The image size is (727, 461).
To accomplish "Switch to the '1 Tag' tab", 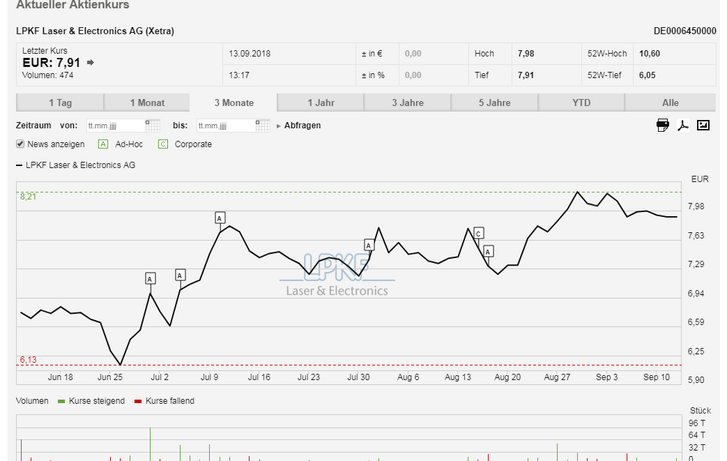I will coord(59,102).
